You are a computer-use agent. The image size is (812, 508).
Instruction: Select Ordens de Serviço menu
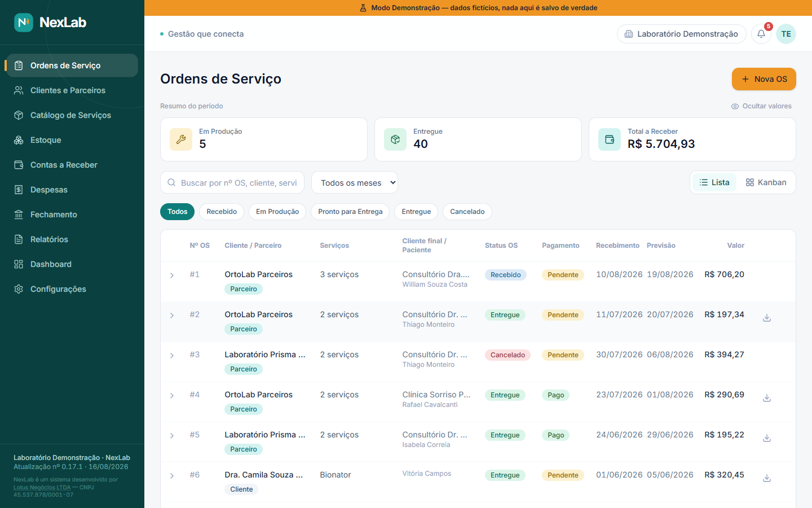72,65
